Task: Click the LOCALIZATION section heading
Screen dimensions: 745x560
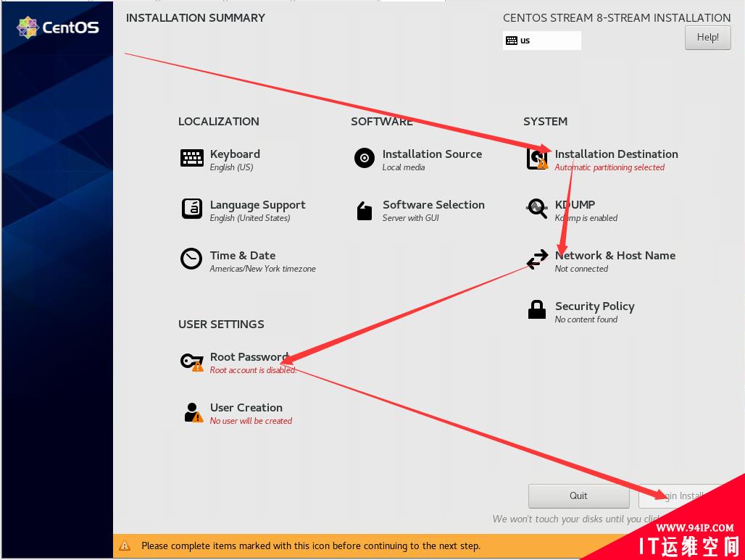Action: click(219, 122)
